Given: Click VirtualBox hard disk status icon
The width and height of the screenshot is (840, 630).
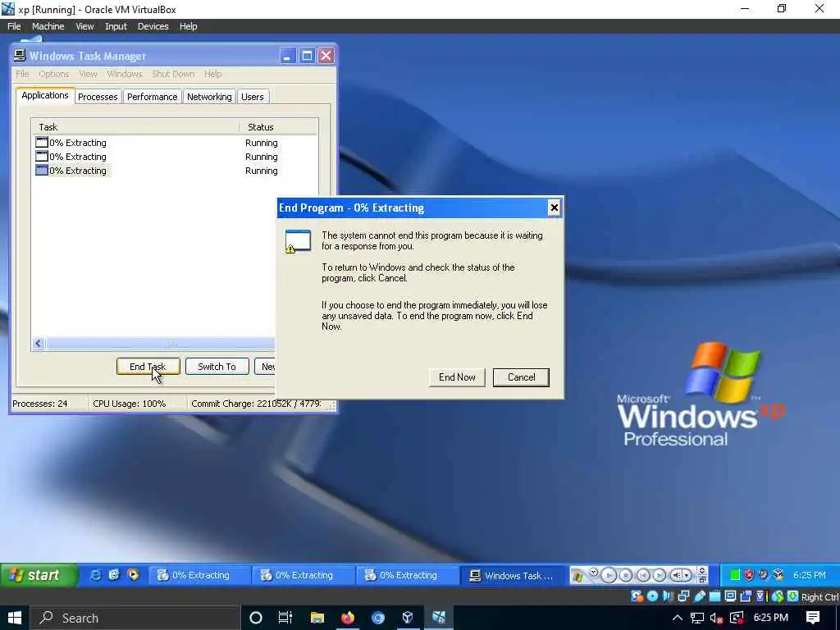Looking at the screenshot, I should point(637,596).
